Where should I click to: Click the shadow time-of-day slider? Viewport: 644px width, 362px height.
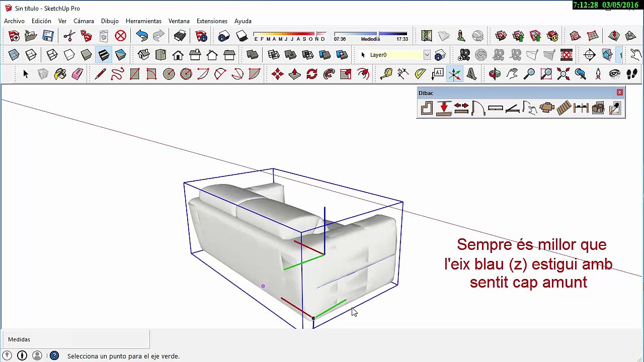tap(370, 34)
